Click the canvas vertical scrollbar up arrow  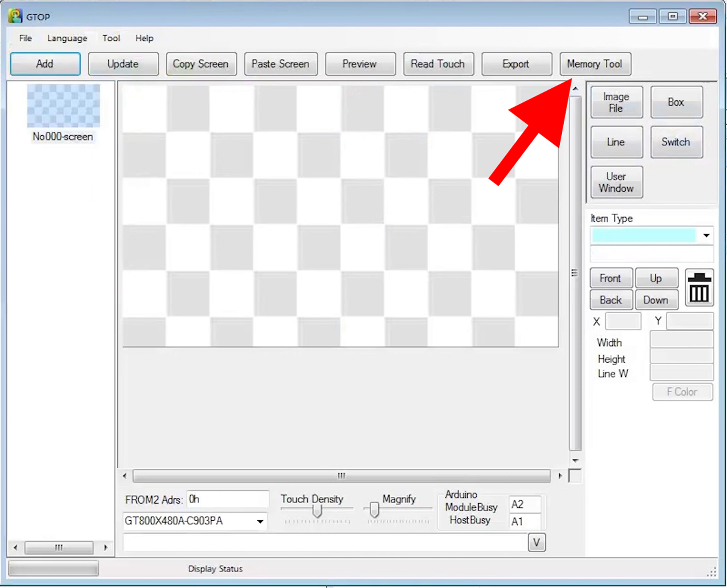coord(575,89)
